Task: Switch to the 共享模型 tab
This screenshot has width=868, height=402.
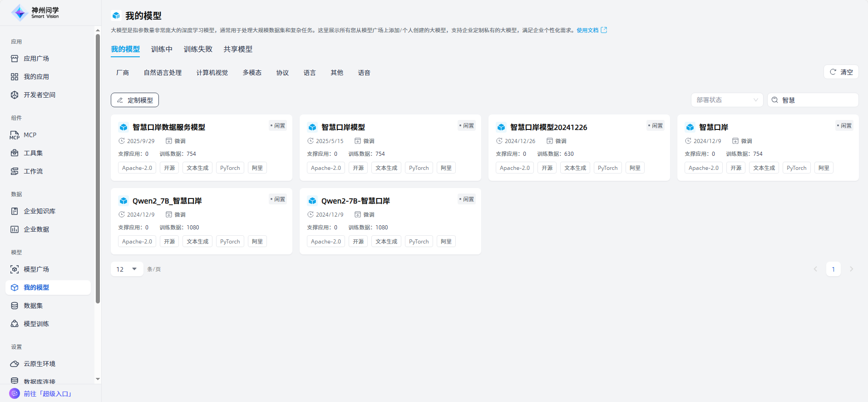Action: (238, 49)
